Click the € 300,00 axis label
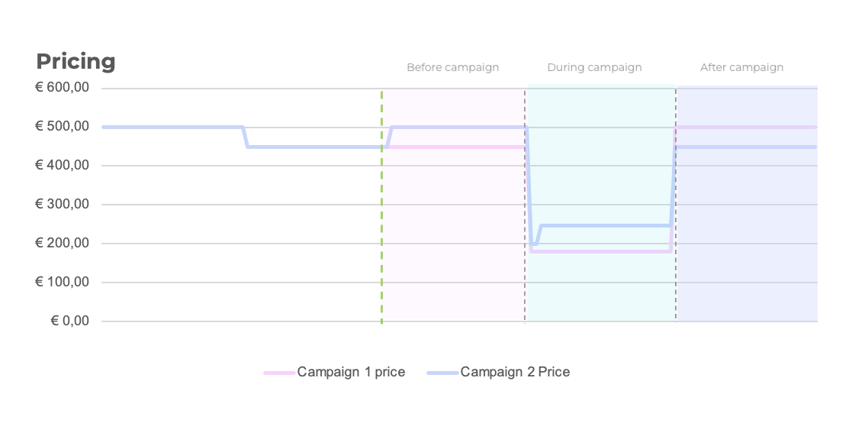The width and height of the screenshot is (868, 423). [x=62, y=204]
